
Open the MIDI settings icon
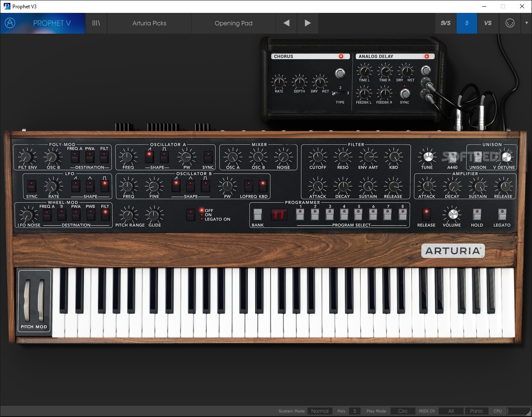[510, 23]
